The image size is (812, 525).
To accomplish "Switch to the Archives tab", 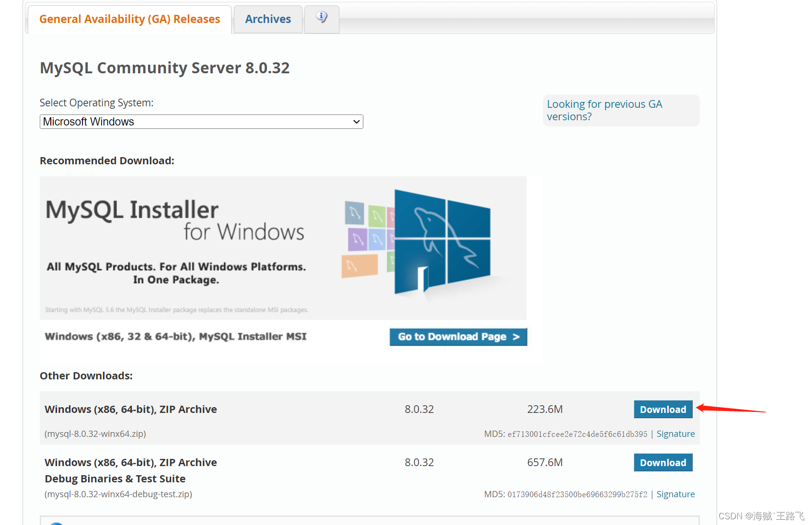I will click(268, 19).
